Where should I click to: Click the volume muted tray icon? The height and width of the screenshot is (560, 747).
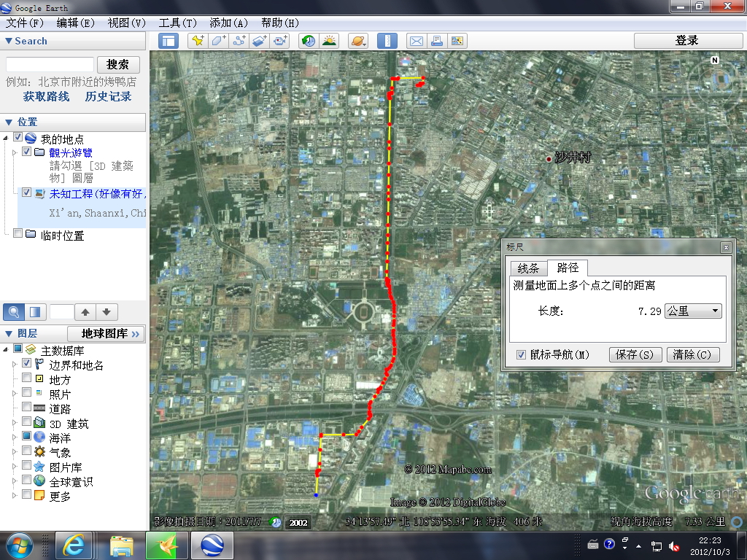[x=673, y=546]
